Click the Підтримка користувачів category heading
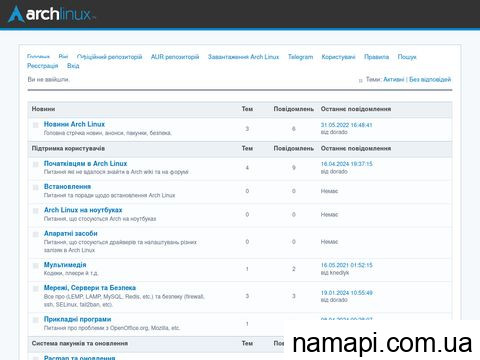Image resolution: width=480 pixels, height=360 pixels. (x=68, y=148)
